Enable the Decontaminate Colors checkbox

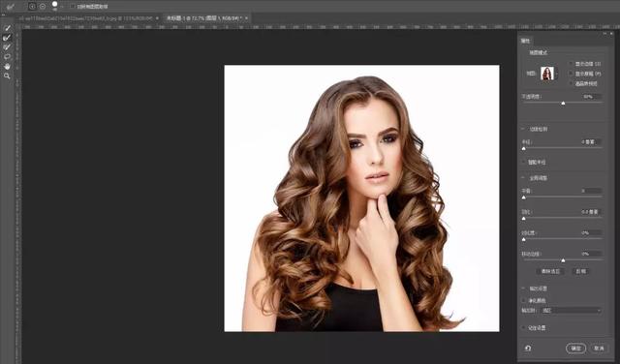pyautogui.click(x=524, y=301)
